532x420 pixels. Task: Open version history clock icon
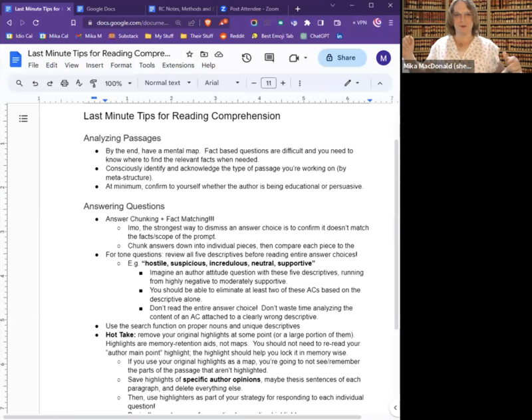tap(246, 58)
